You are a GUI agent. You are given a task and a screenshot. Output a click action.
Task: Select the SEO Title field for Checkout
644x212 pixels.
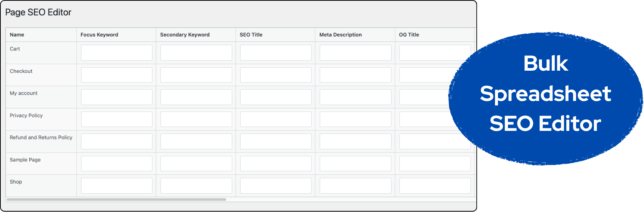pos(276,75)
